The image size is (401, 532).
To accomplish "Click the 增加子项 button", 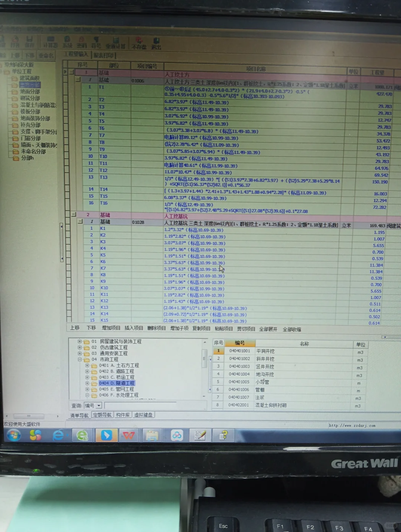I will click(x=179, y=328).
